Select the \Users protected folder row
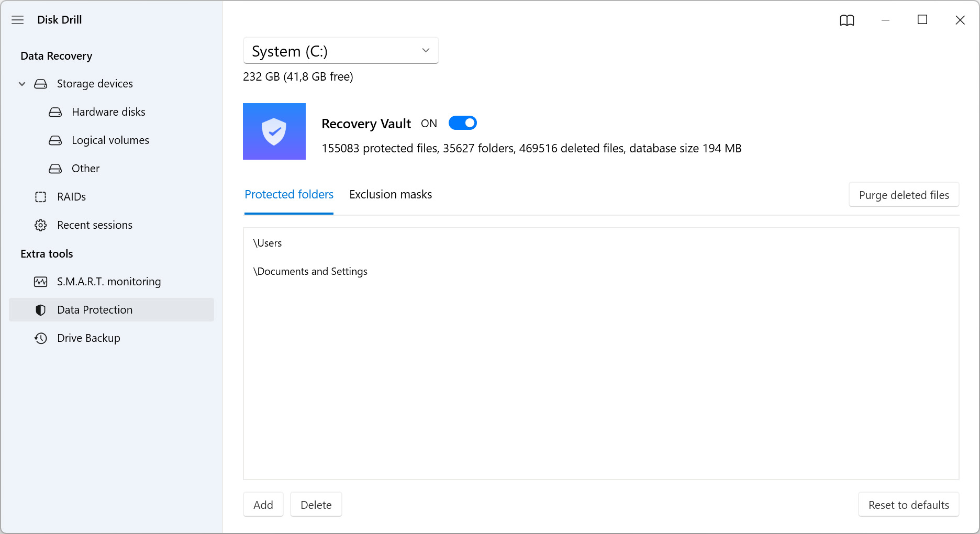Viewport: 980px width, 534px height. pyautogui.click(x=601, y=243)
